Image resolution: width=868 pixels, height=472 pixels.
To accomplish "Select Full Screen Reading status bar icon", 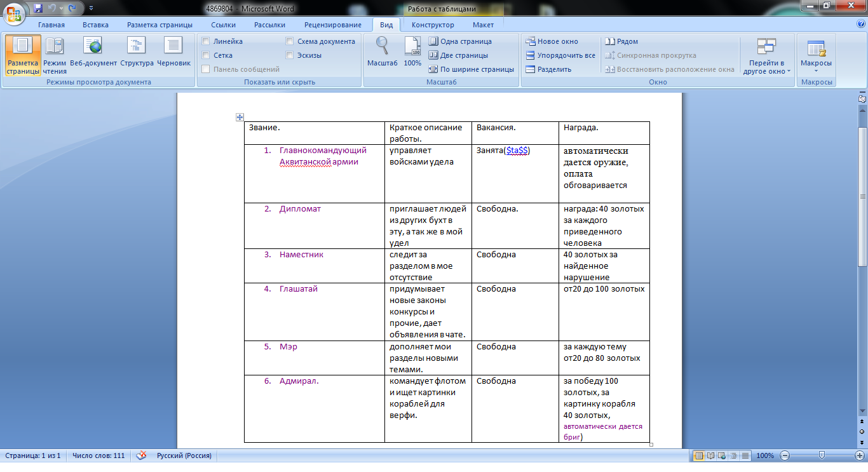I will click(710, 455).
